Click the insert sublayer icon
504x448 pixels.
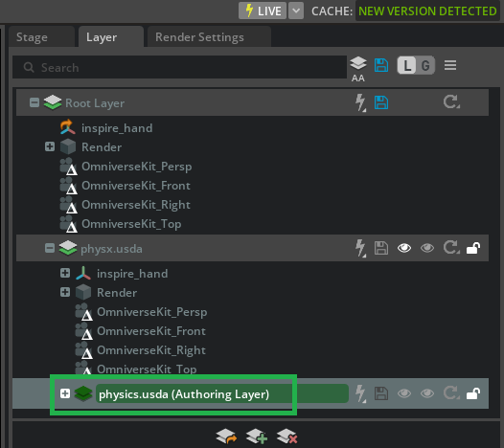[x=226, y=437]
